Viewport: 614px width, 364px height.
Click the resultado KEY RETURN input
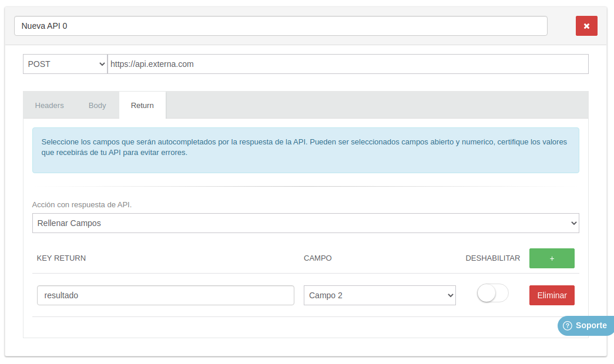tap(165, 295)
